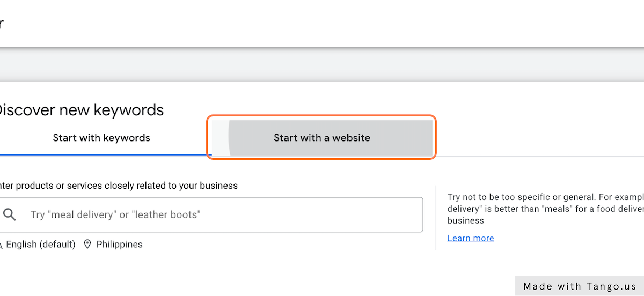This screenshot has width=644, height=296.
Task: Click the white header bar at top
Action: tap(322, 23)
